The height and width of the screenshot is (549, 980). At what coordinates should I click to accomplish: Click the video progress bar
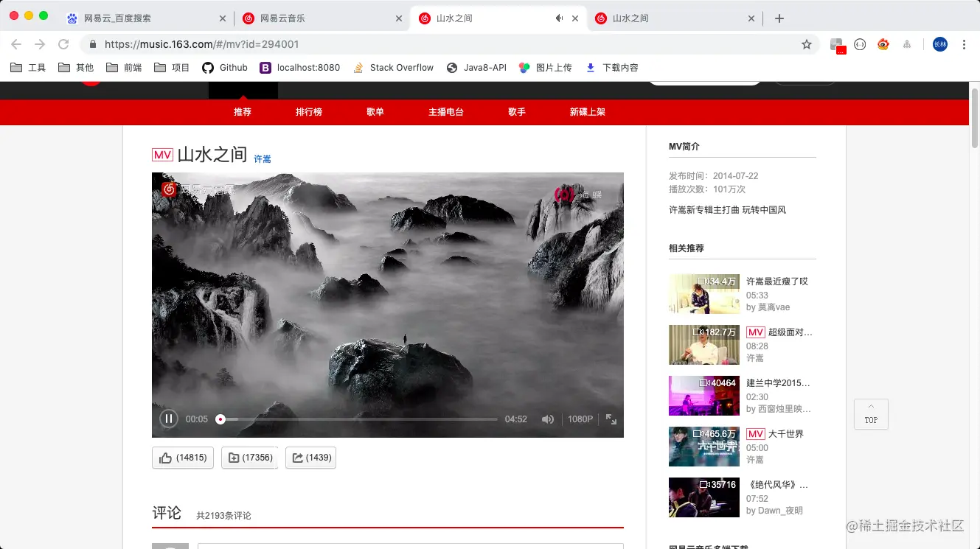click(x=358, y=419)
